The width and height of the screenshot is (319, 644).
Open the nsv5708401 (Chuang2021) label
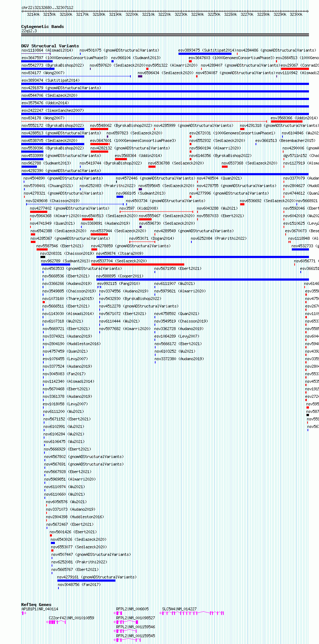click(x=48, y=186)
